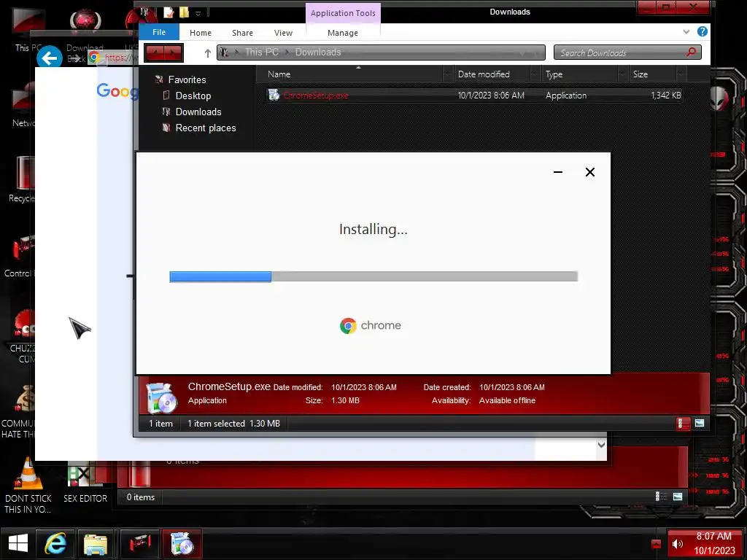The width and height of the screenshot is (747, 560).
Task: Select Recent places in Favorites
Action: point(205,128)
